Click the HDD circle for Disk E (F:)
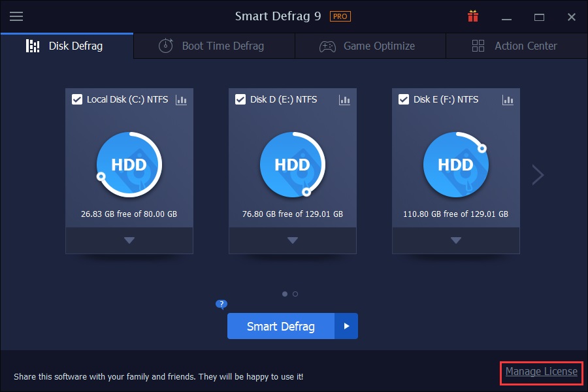The height and width of the screenshot is (392, 588). click(x=456, y=165)
